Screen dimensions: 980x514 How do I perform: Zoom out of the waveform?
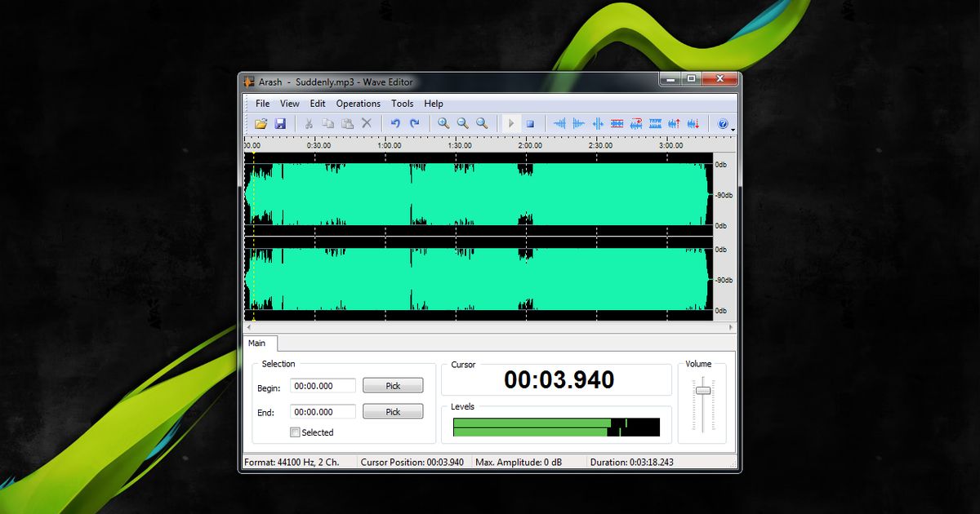point(463,123)
